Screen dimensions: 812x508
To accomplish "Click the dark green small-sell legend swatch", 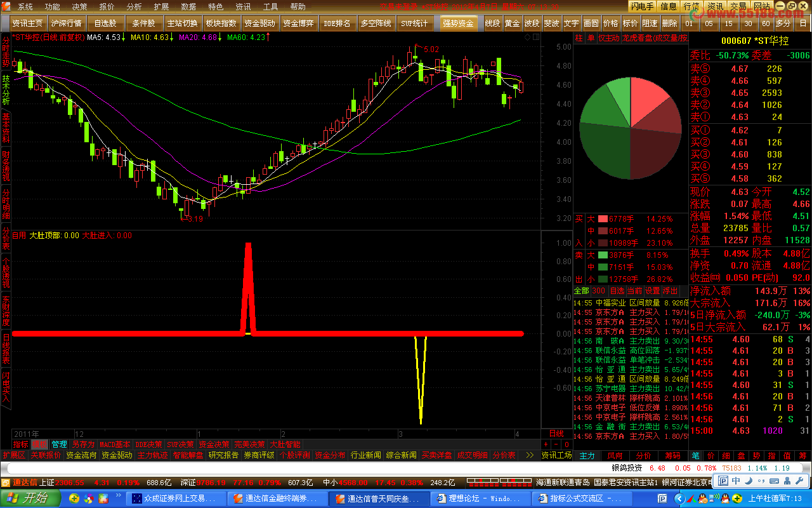I will (x=603, y=279).
